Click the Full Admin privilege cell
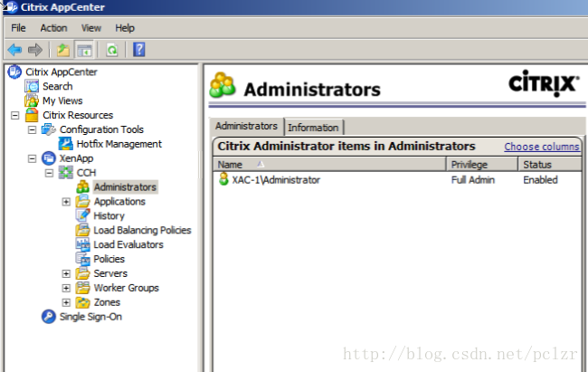The height and width of the screenshot is (372, 588). tap(473, 180)
